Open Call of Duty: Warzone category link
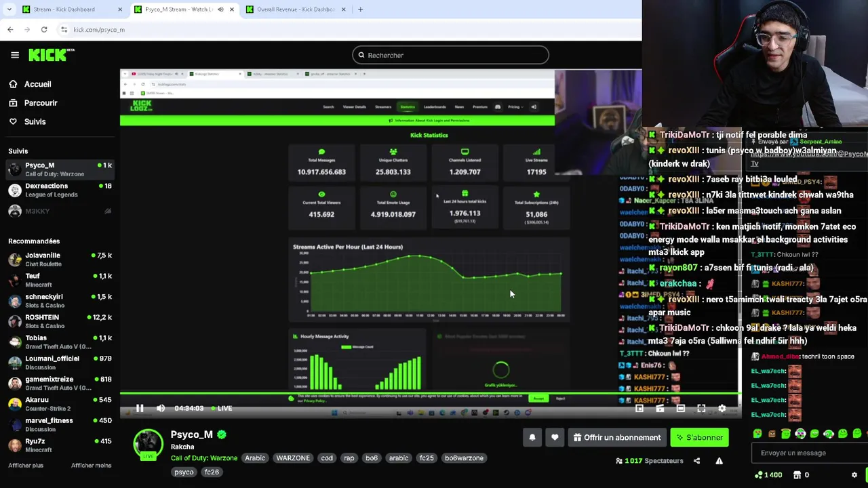This screenshot has width=868, height=488. click(x=204, y=458)
